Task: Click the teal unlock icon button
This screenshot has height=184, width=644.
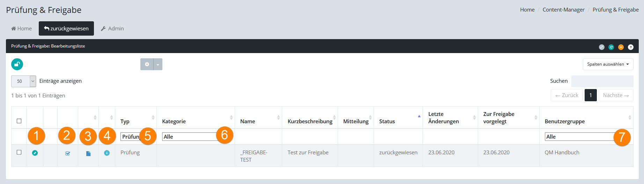Action: point(17,64)
